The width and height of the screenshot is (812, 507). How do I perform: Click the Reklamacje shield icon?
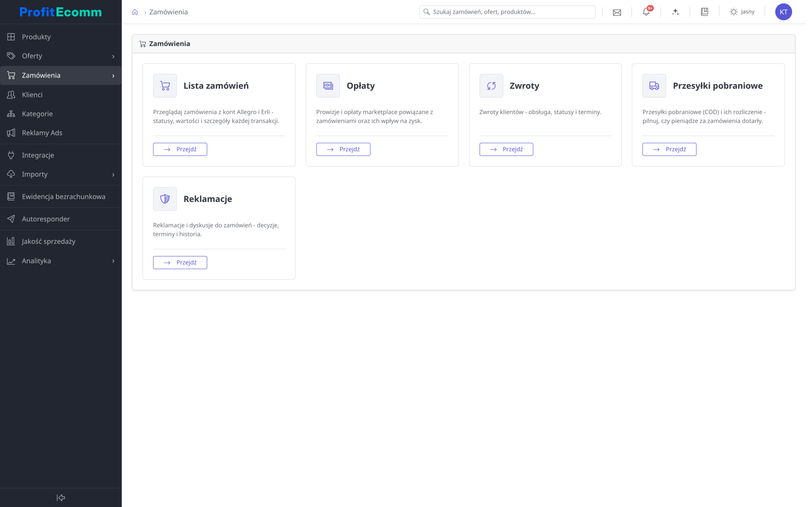pos(165,199)
